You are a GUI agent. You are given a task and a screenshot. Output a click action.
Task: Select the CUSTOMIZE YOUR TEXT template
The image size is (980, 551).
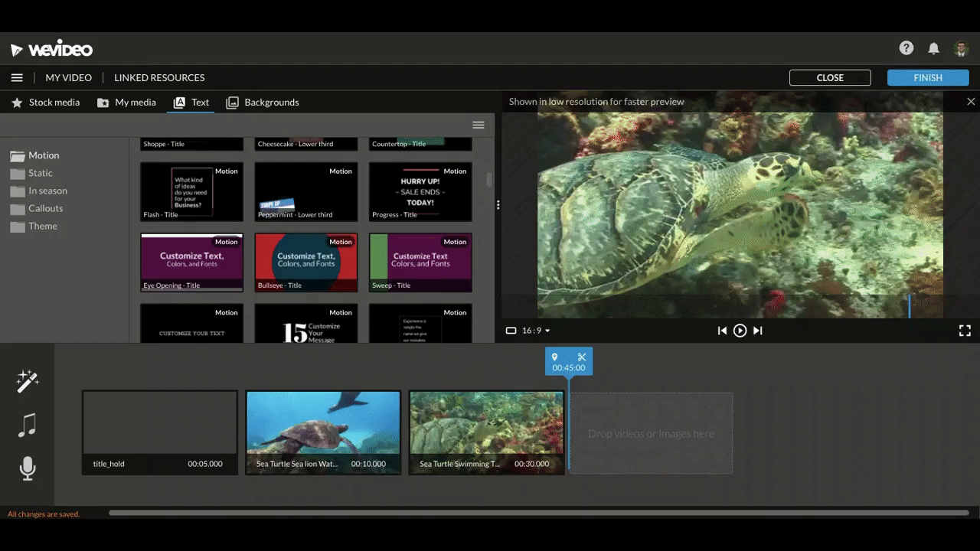pyautogui.click(x=191, y=323)
